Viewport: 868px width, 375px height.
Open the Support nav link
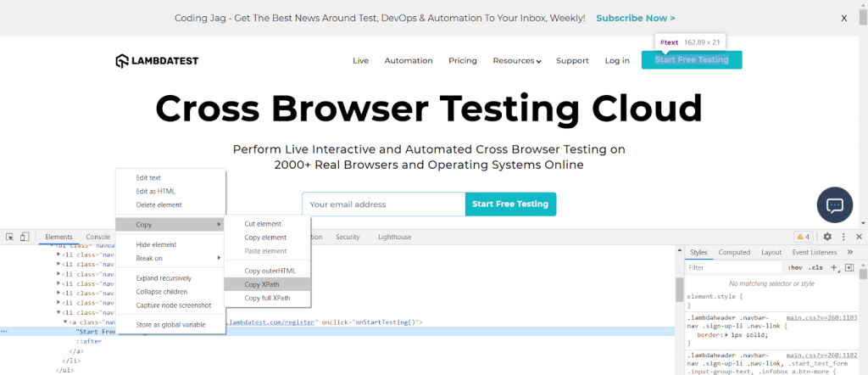(572, 61)
